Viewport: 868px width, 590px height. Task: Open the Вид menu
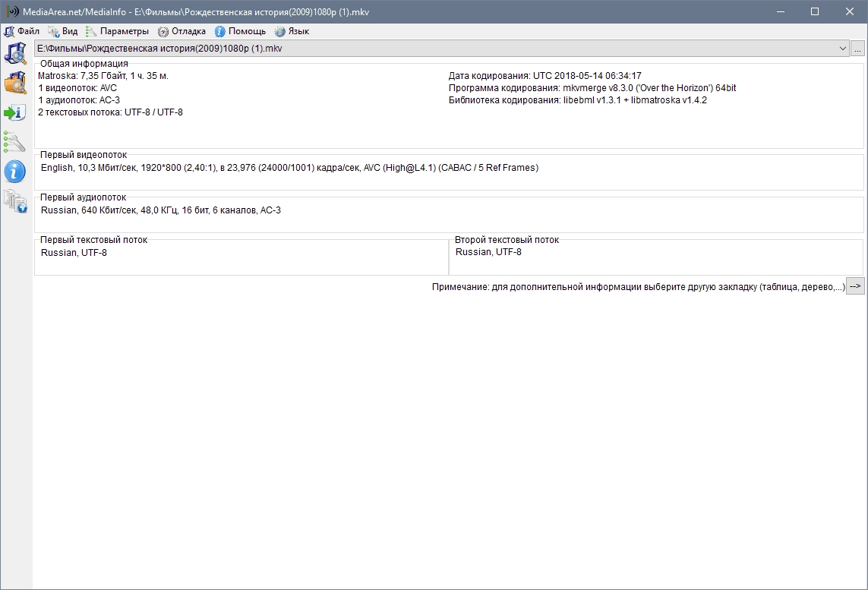pos(62,31)
